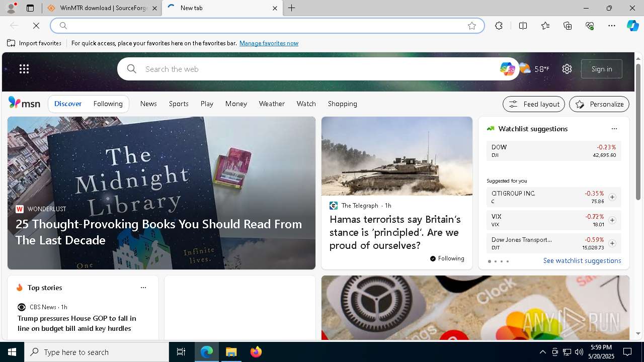644x362 pixels.
Task: Add CITIGROUP INC. to watchlist
Action: pos(612,197)
